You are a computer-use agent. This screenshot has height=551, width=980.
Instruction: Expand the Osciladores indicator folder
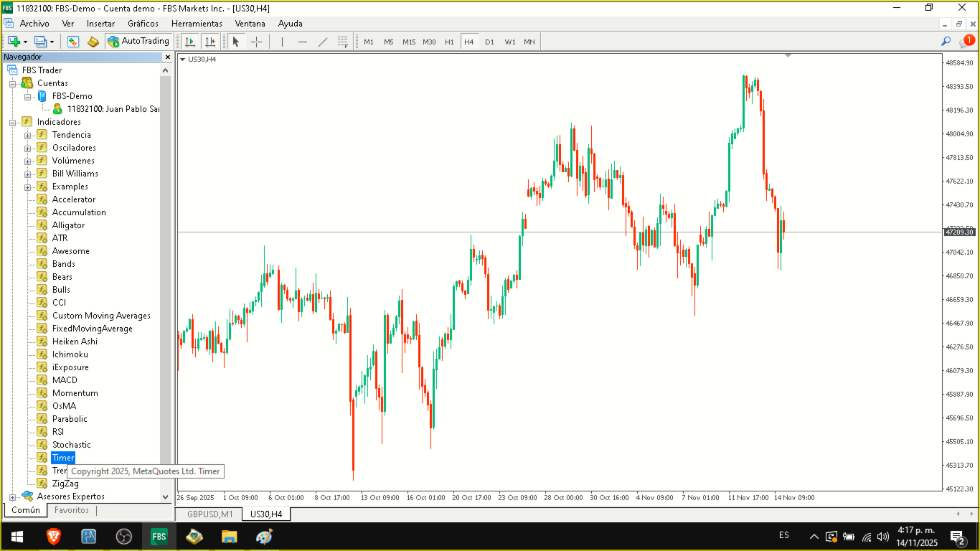[x=27, y=148]
